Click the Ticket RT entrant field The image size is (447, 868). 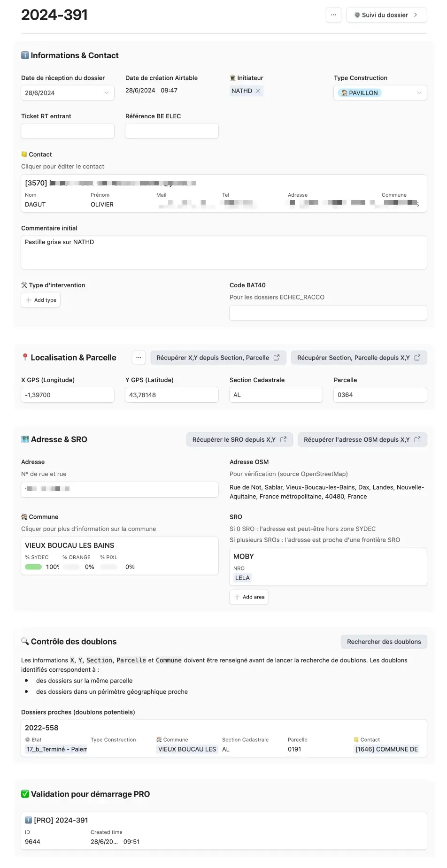[x=68, y=131]
